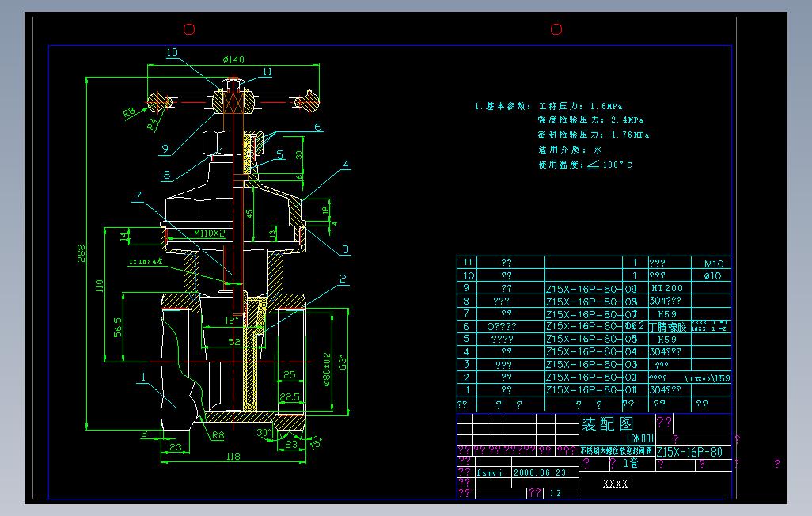The width and height of the screenshot is (812, 516).
Task: Click the 30° chamfer angle text
Action: pos(264,433)
